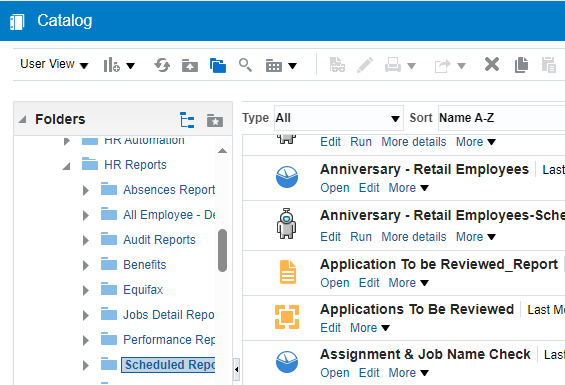565x385 pixels.
Task: Click the Up folder icon
Action: pos(190,65)
